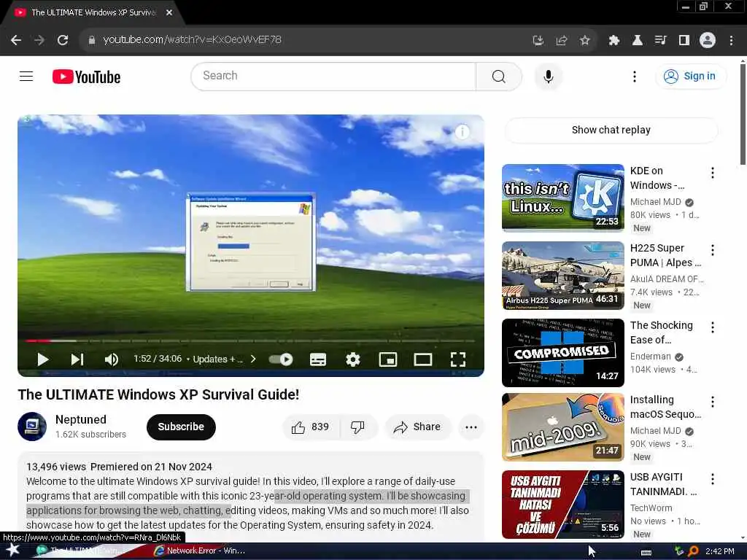Click the search magnifier button

498,76
